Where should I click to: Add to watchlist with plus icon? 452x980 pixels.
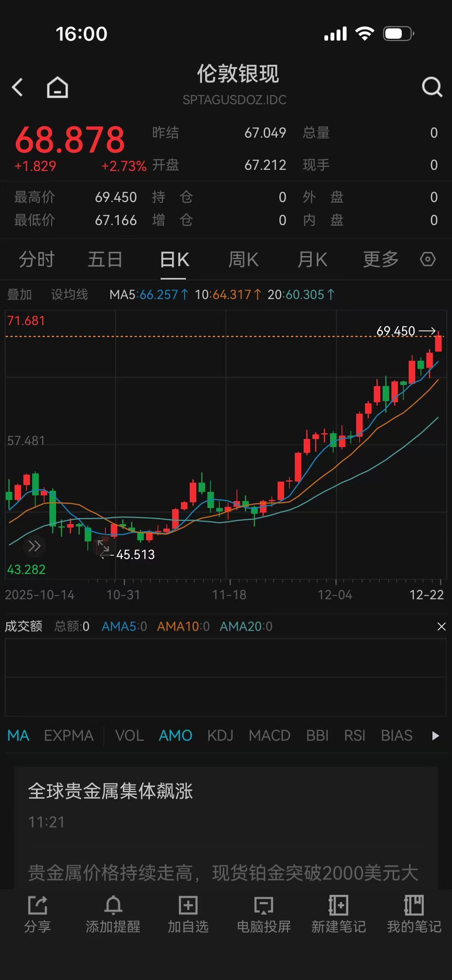[188, 914]
